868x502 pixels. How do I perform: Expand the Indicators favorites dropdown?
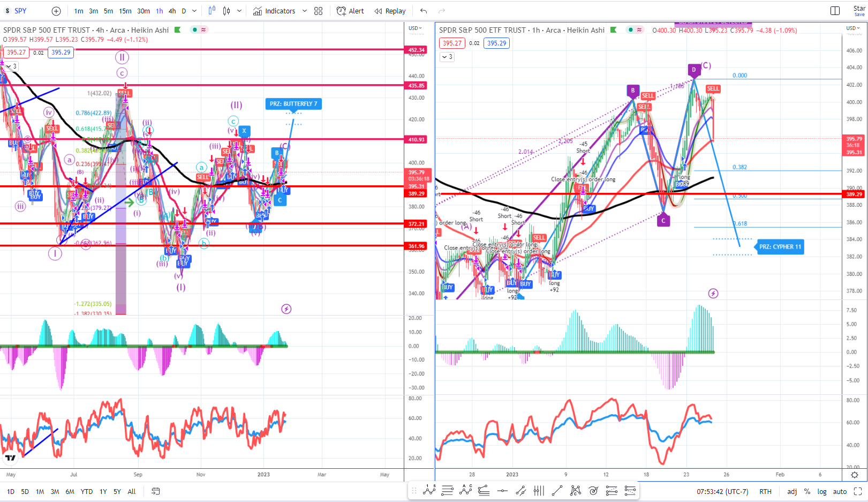(305, 11)
